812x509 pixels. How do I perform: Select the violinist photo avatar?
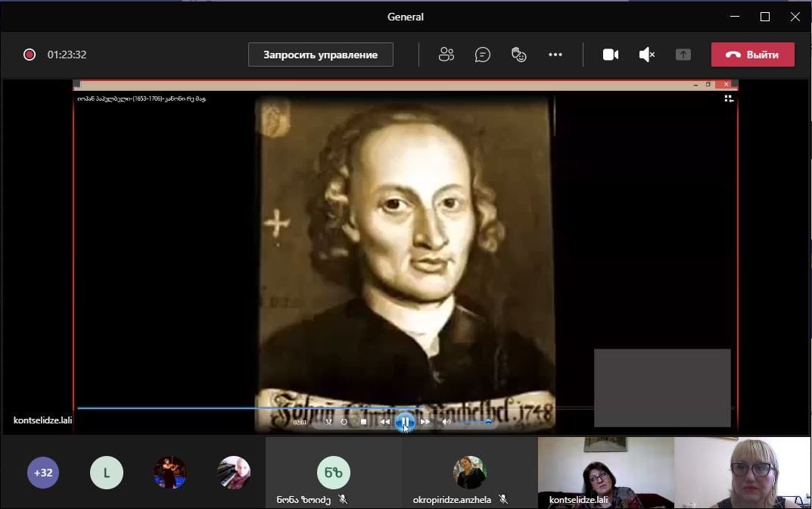pos(170,473)
